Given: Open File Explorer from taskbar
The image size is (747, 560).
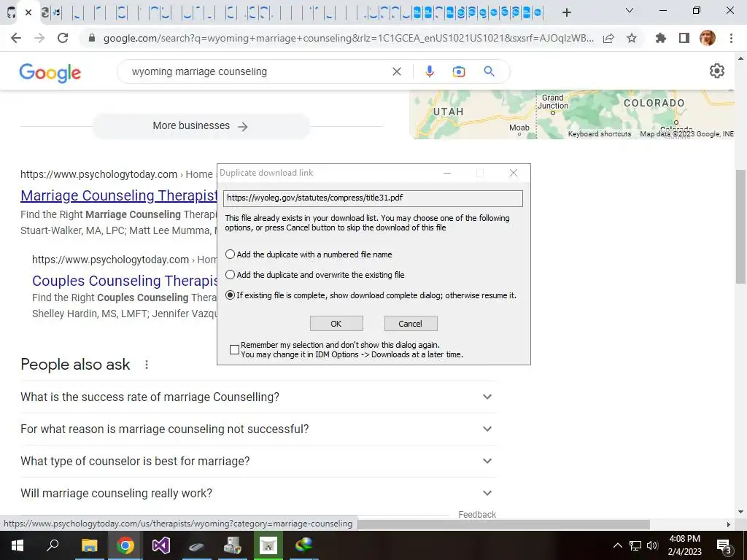Looking at the screenshot, I should coord(89,545).
